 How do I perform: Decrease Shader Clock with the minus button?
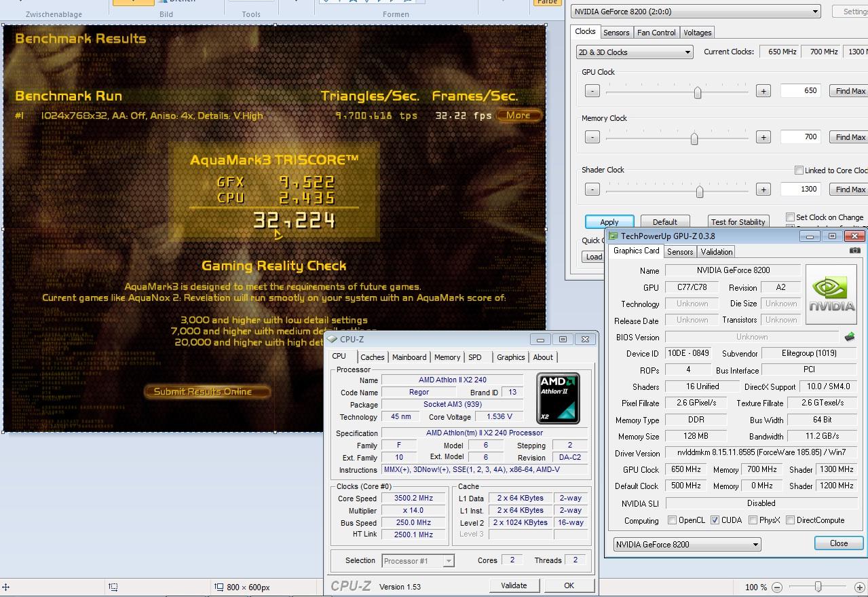click(592, 189)
